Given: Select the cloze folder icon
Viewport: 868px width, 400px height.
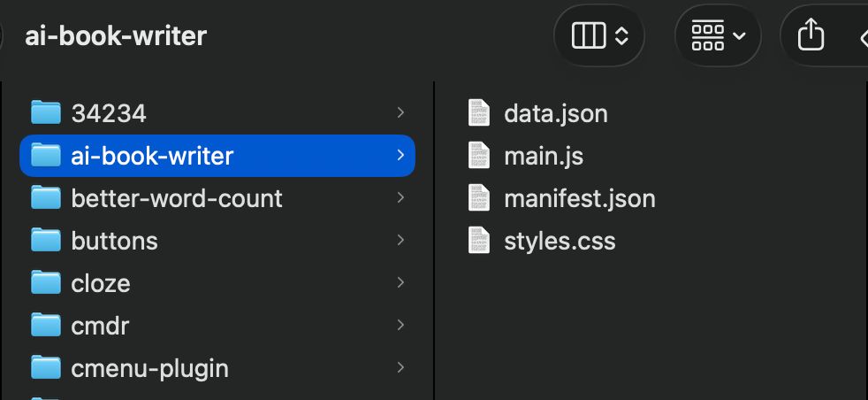Looking at the screenshot, I should [45, 283].
